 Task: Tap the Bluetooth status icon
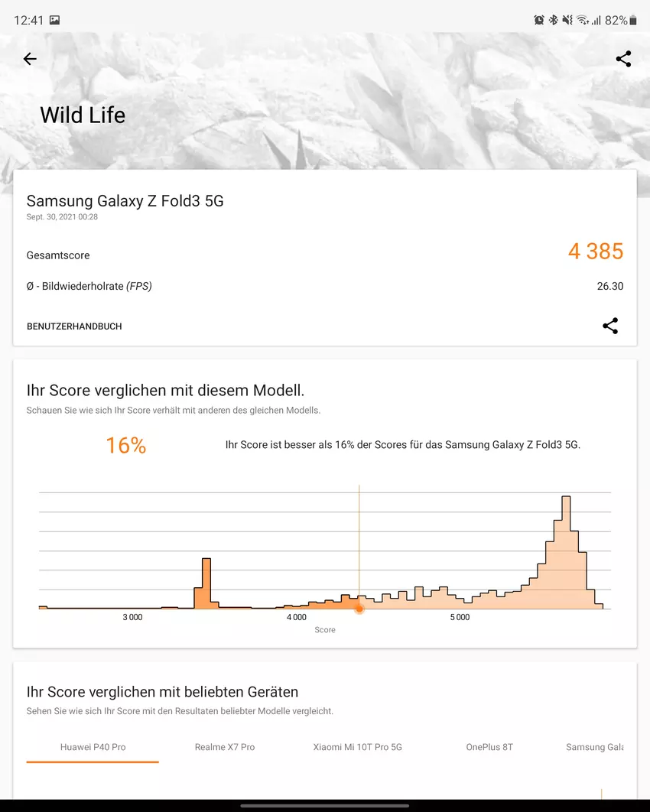point(553,20)
